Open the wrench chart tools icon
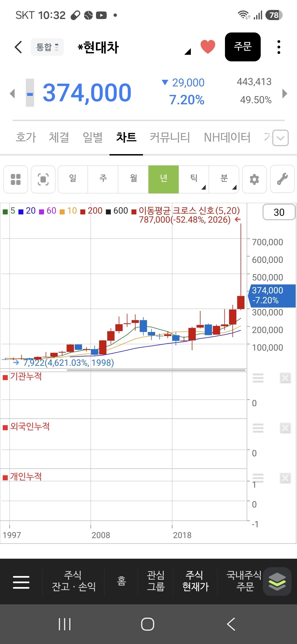This screenshot has width=297, height=644. pyautogui.click(x=282, y=179)
